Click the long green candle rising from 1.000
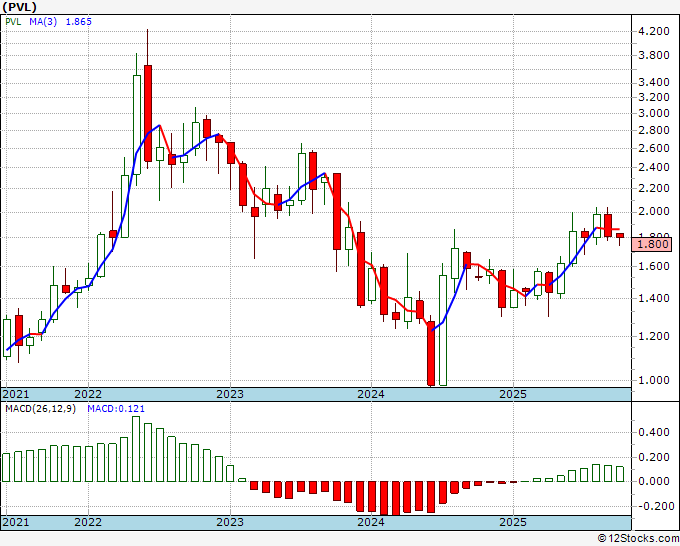 point(443,330)
